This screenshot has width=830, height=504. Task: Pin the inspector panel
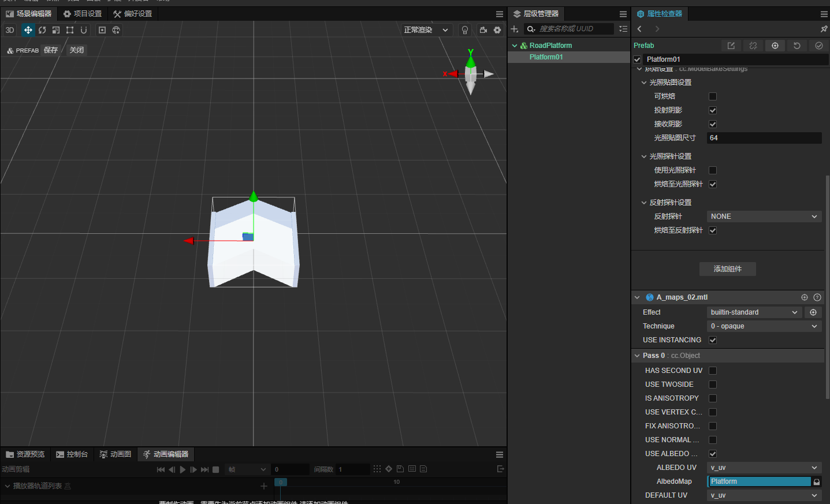tap(824, 29)
